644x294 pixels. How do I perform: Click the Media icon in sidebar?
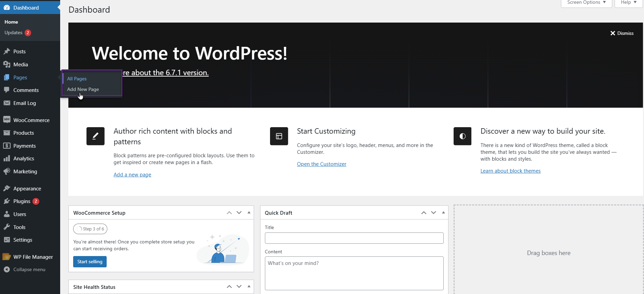7,64
